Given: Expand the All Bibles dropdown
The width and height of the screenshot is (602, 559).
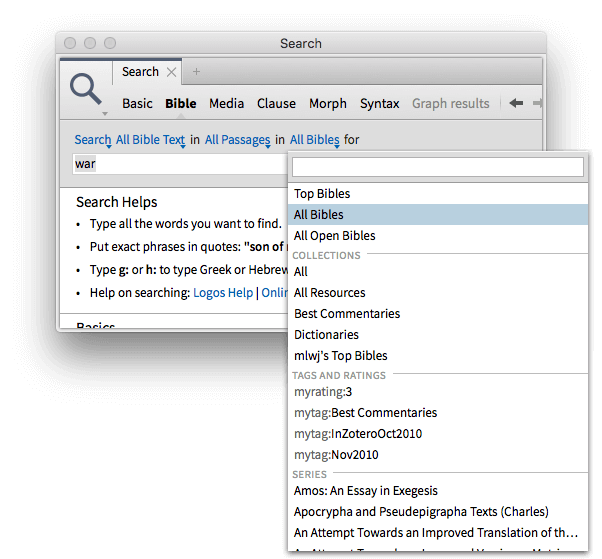Looking at the screenshot, I should [314, 140].
